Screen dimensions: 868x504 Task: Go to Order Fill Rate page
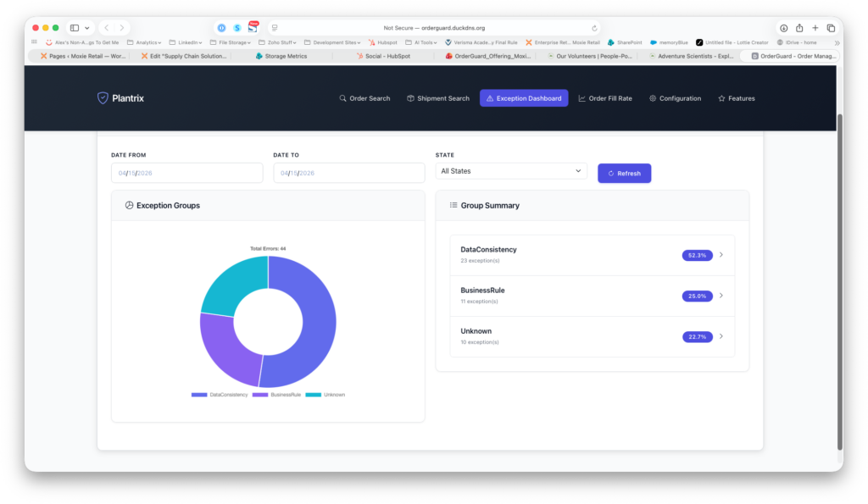(x=604, y=98)
